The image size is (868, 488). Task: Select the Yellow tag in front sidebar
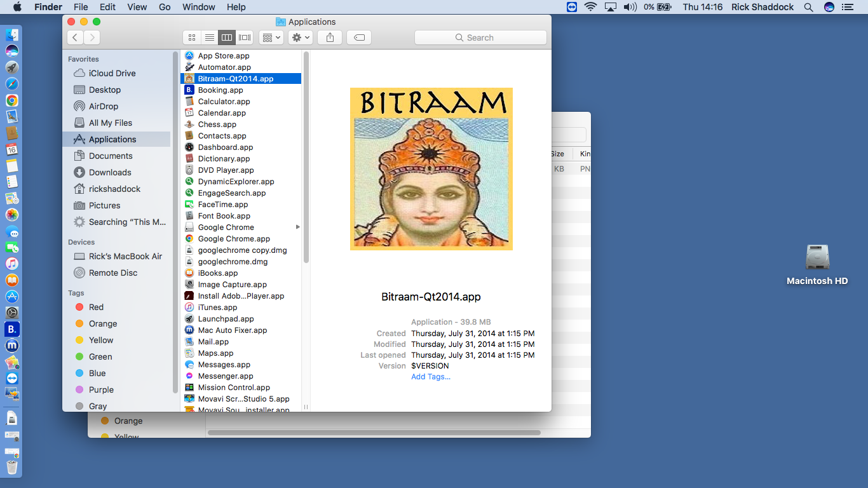(x=101, y=340)
